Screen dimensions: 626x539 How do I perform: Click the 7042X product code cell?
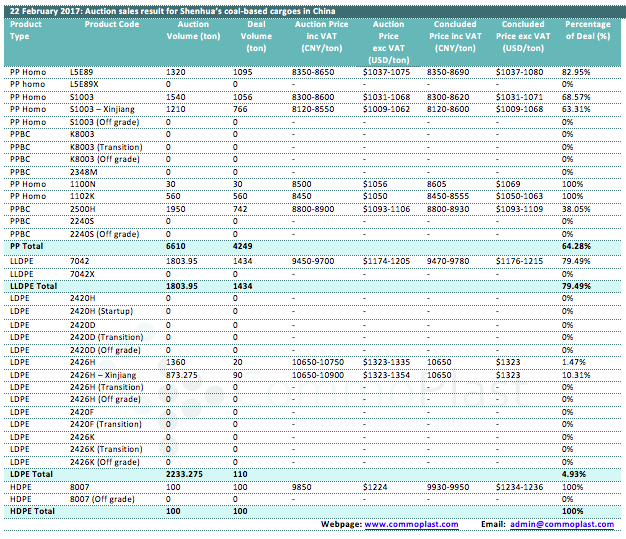(x=84, y=273)
